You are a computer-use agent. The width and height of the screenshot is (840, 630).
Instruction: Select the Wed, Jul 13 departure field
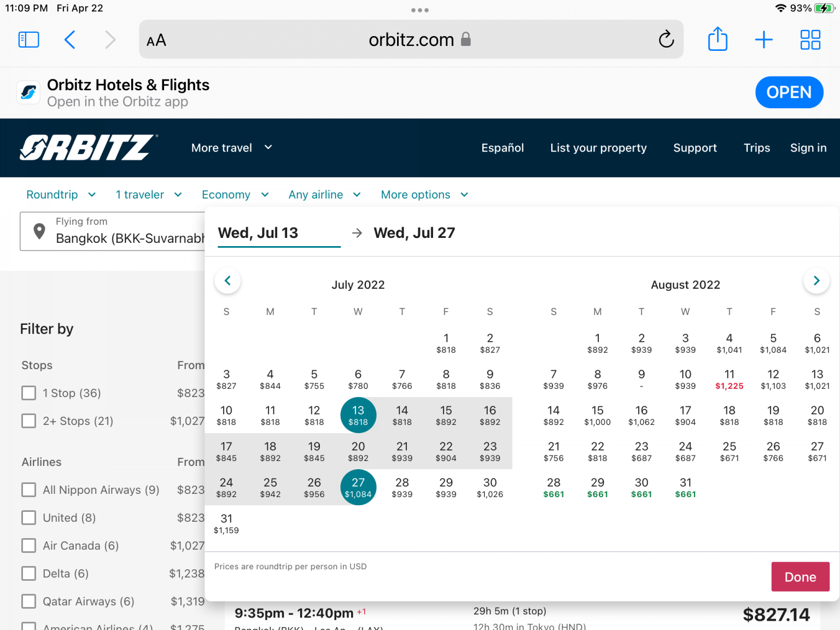point(279,234)
